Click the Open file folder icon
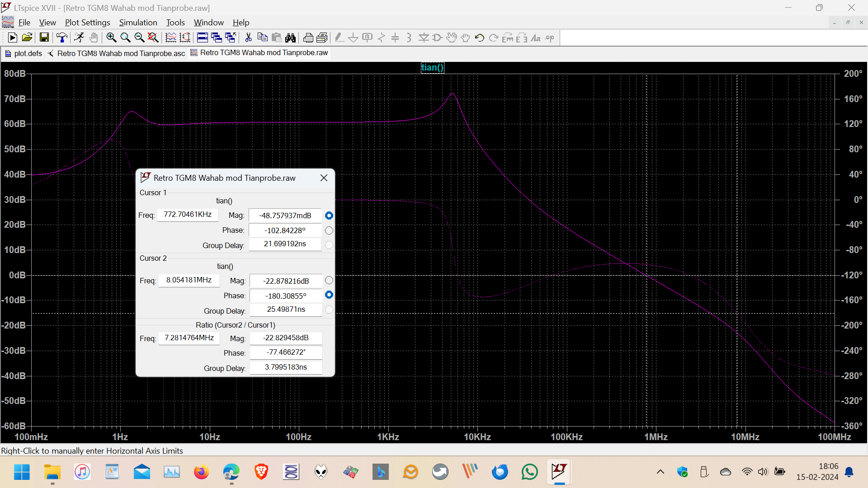 tap(27, 38)
